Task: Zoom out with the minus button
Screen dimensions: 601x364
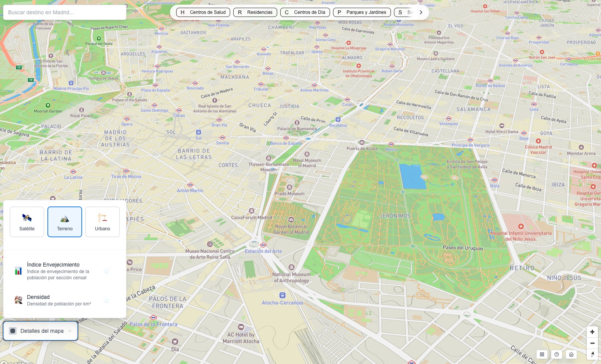Action: (592, 343)
